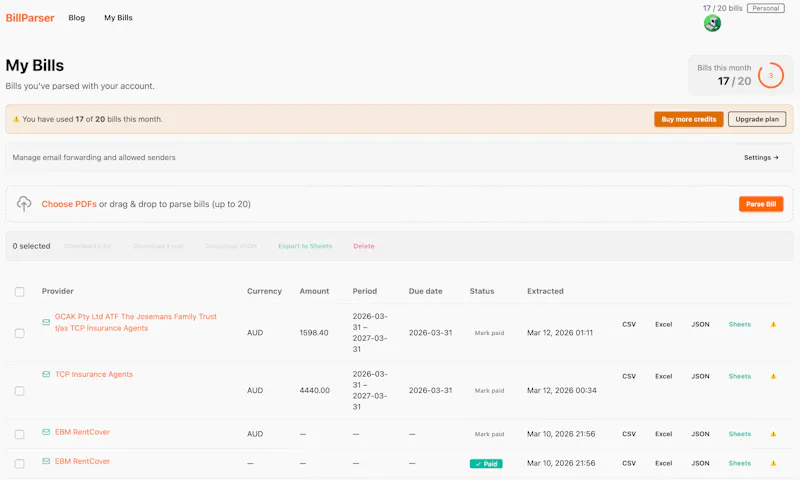
Task: Download JSON for the 4440.00 bill
Action: (700, 376)
